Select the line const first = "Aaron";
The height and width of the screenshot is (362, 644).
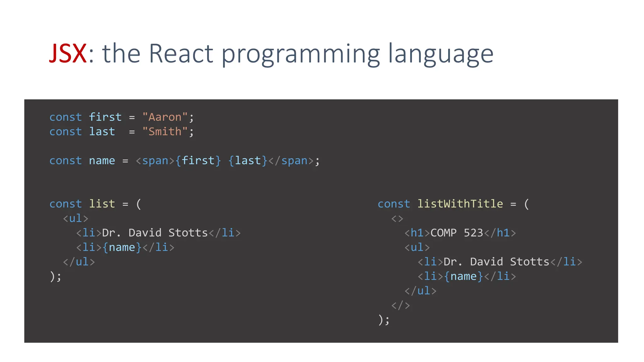[122, 117]
